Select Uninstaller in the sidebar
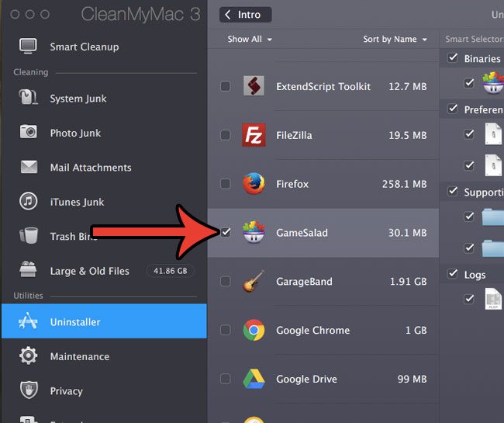This screenshot has width=504, height=423. (104, 321)
